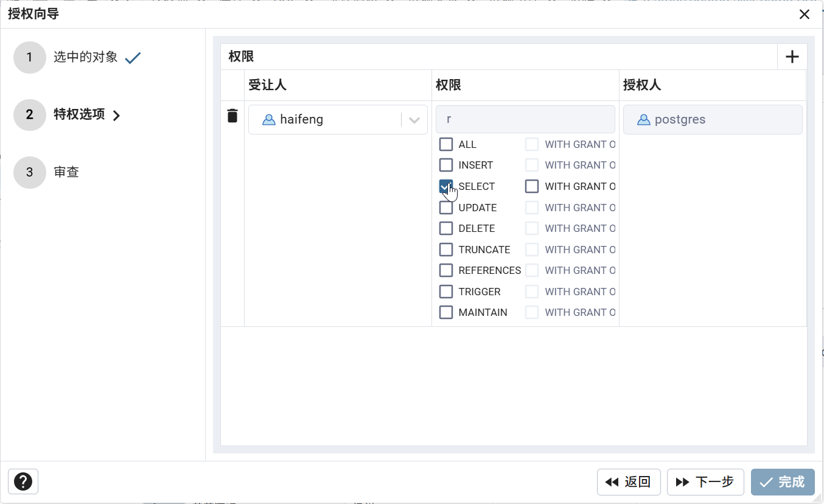Close the 授权向导 dialog
This screenshot has height=504, width=824.
pyautogui.click(x=805, y=15)
